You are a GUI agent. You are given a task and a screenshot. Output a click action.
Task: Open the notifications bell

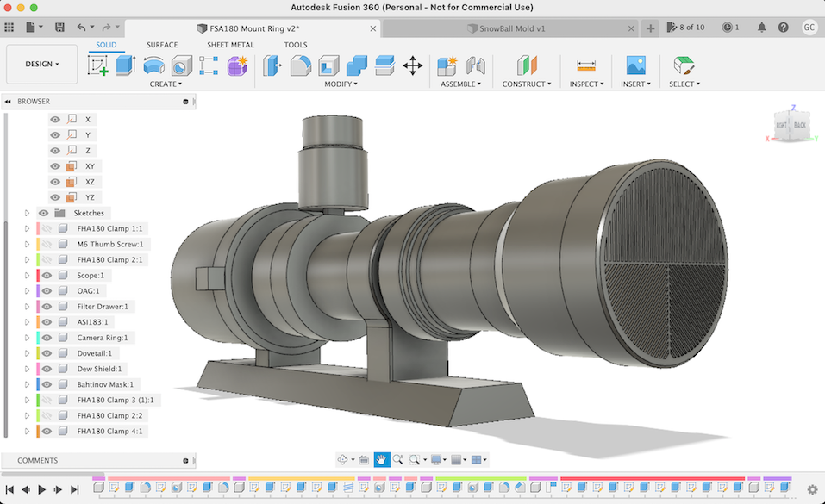[x=761, y=28]
